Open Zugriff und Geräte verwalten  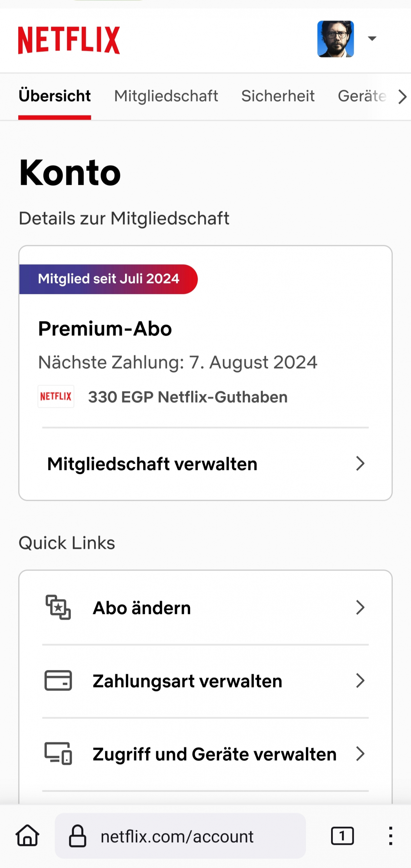(x=214, y=754)
